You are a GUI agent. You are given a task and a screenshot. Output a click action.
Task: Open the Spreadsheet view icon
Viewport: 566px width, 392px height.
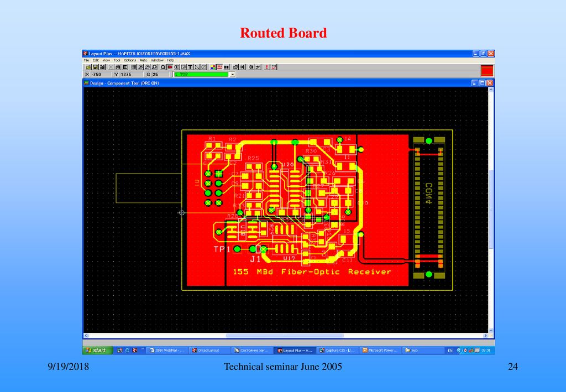click(x=134, y=67)
